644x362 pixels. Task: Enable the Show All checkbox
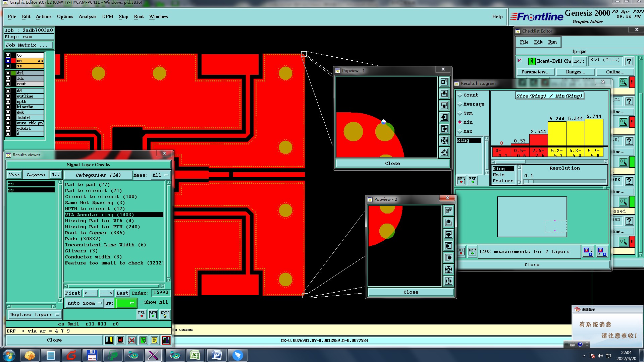pyautogui.click(x=142, y=302)
